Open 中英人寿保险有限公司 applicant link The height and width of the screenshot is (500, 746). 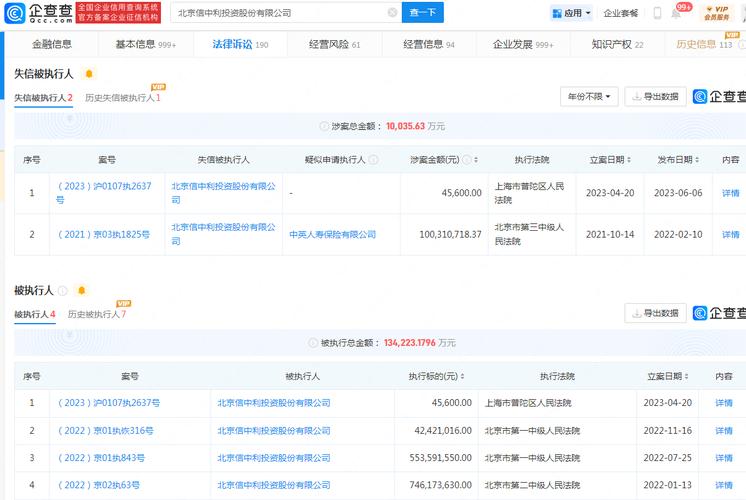(x=333, y=235)
